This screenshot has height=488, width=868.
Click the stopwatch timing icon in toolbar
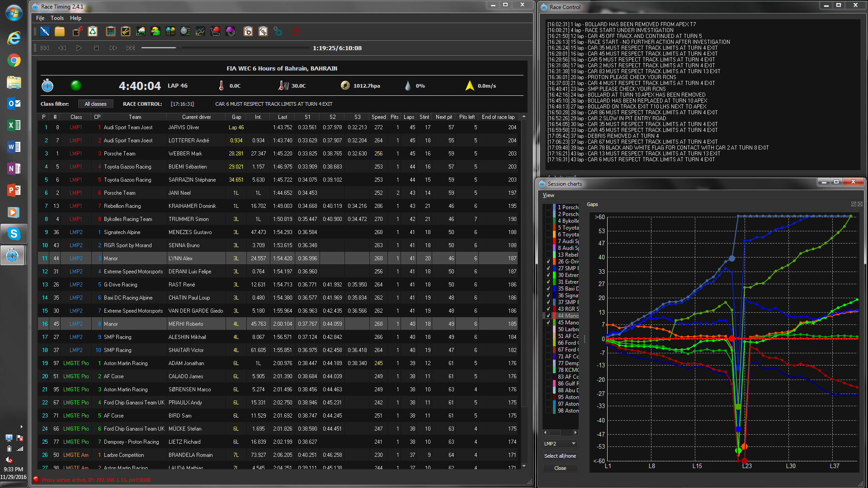[x=185, y=31]
